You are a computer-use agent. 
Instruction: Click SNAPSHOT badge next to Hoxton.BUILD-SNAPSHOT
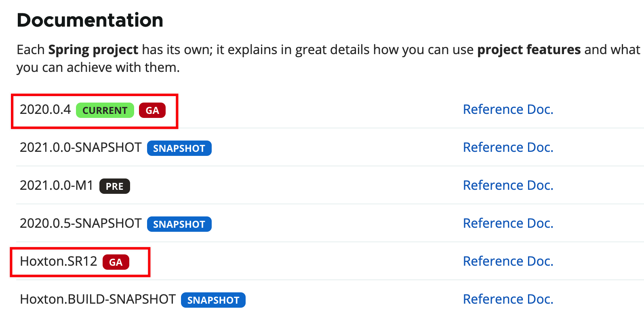coord(213,300)
